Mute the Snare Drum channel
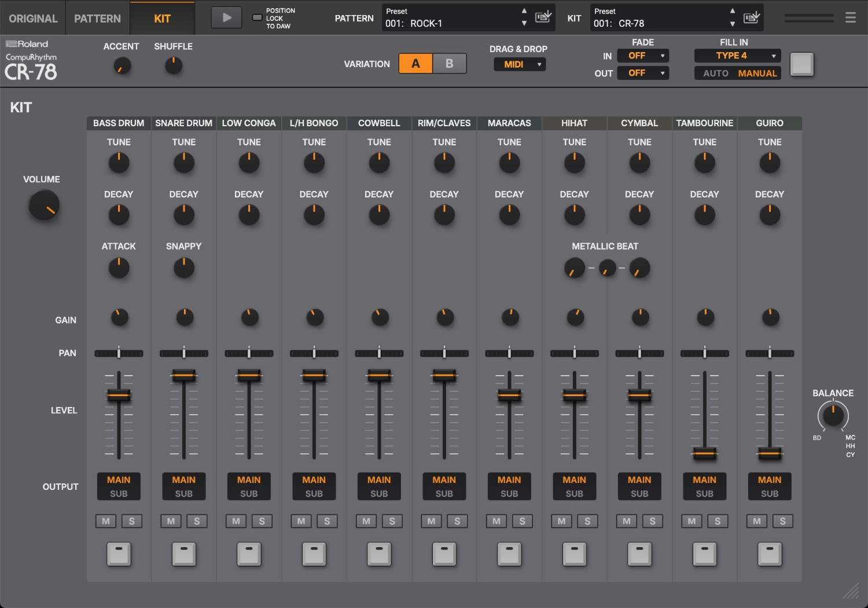 coord(170,521)
